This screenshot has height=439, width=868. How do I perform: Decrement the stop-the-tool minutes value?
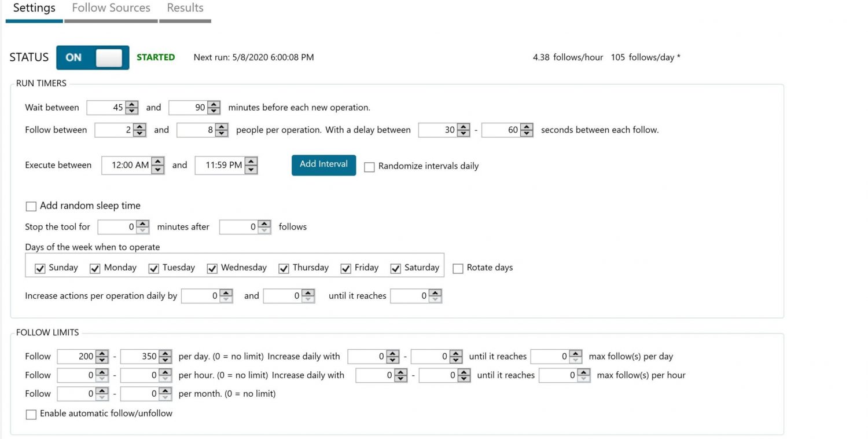pyautogui.click(x=143, y=229)
